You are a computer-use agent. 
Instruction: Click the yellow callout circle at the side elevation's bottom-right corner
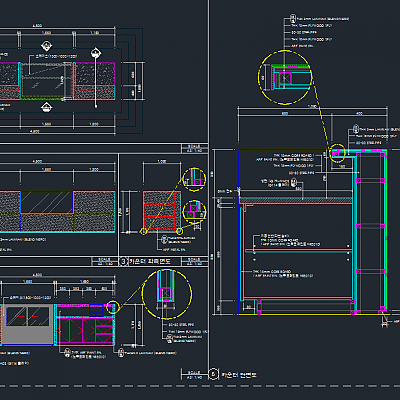coord(179,231)
